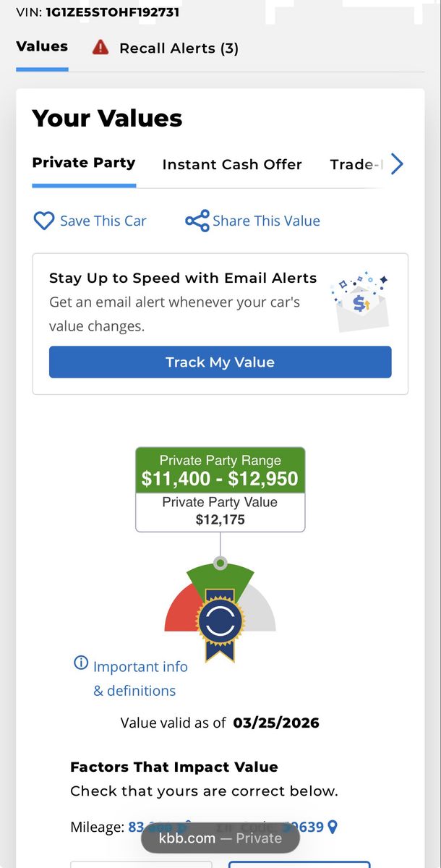
Task: Click the share icon beside Share This Value
Action: coord(197,221)
